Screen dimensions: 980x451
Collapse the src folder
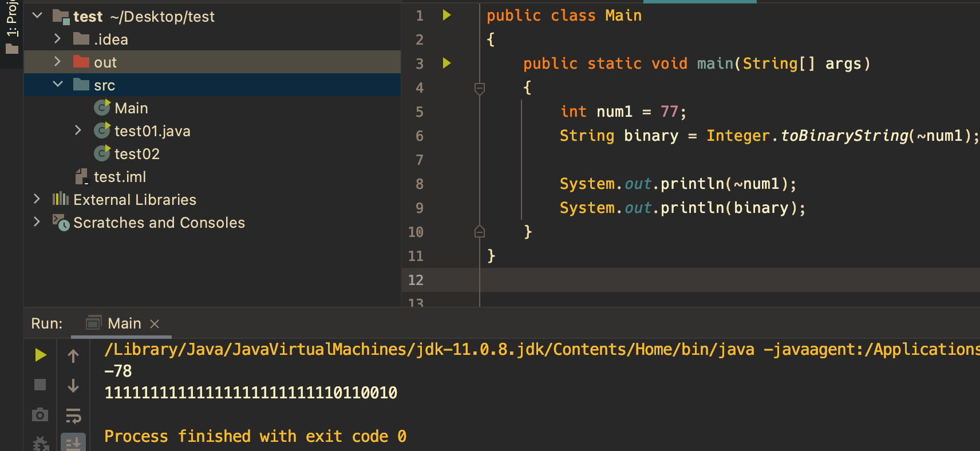tap(58, 84)
